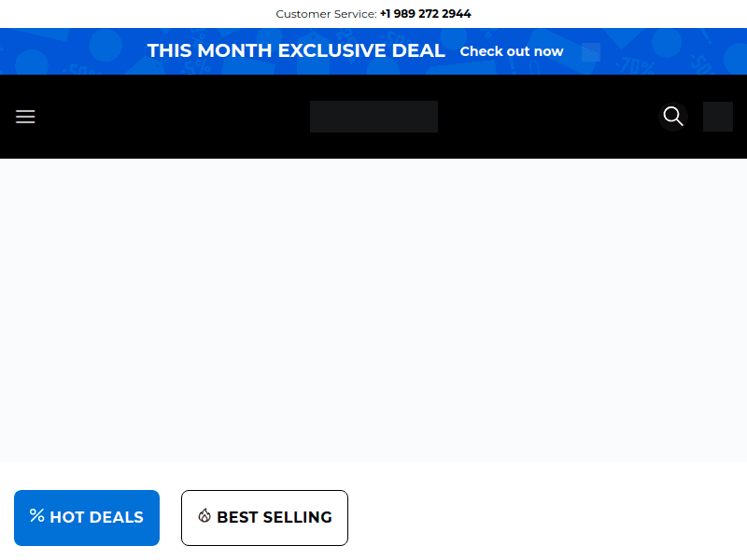
Task: Click the logo placeholder in the black header
Action: tap(373, 117)
